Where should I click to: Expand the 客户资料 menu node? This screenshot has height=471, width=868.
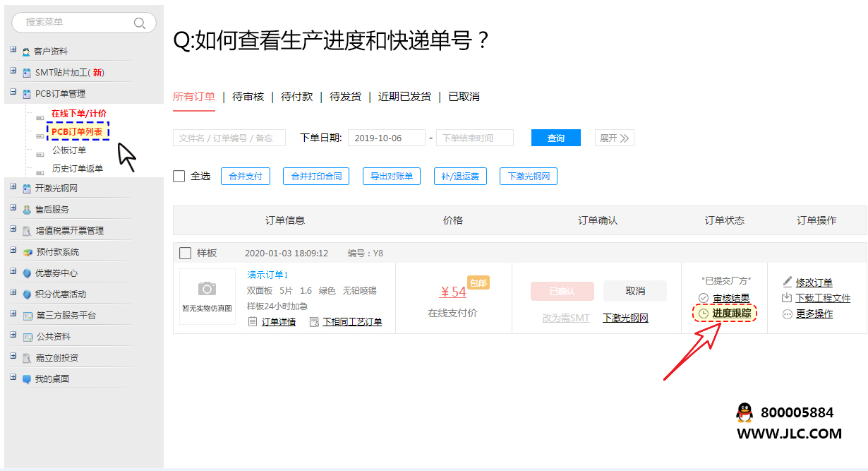(x=13, y=50)
